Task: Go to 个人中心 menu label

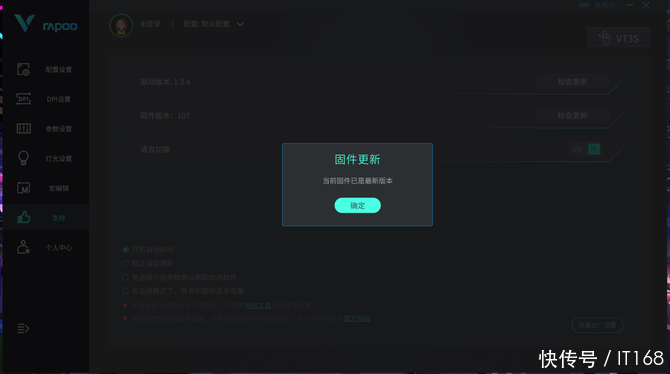Action: click(59, 247)
